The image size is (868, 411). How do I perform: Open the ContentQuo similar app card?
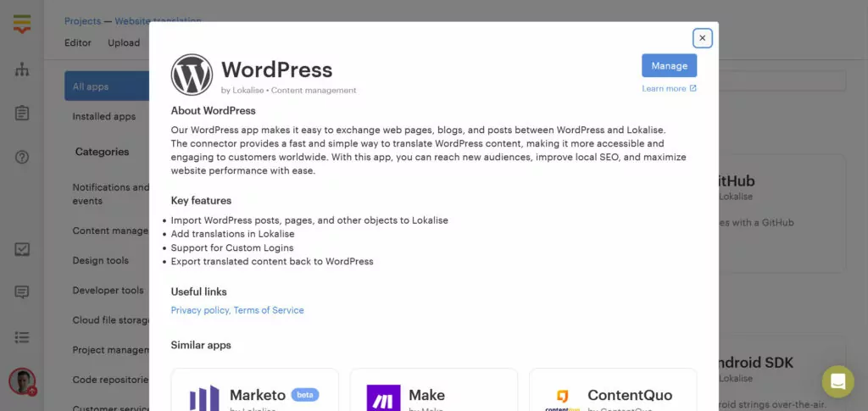(613, 390)
